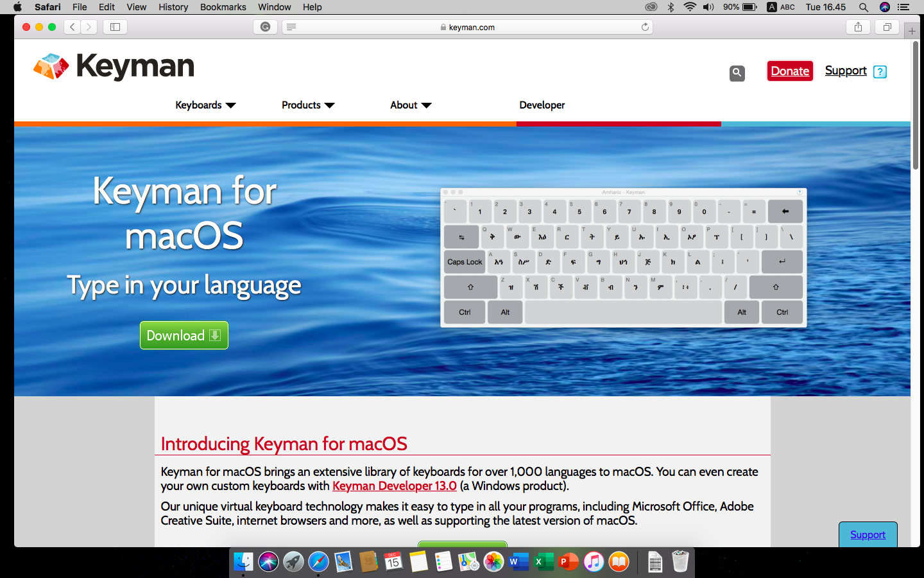Launch Siri from the Dock
Viewport: 924px width, 578px height.
(x=268, y=562)
